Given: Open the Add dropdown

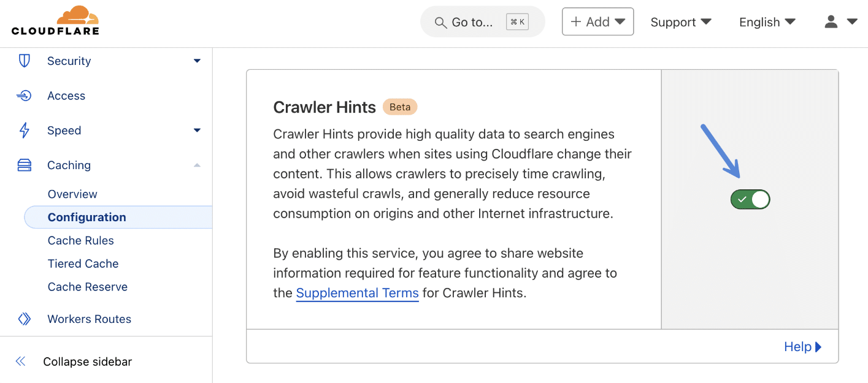Looking at the screenshot, I should [597, 21].
